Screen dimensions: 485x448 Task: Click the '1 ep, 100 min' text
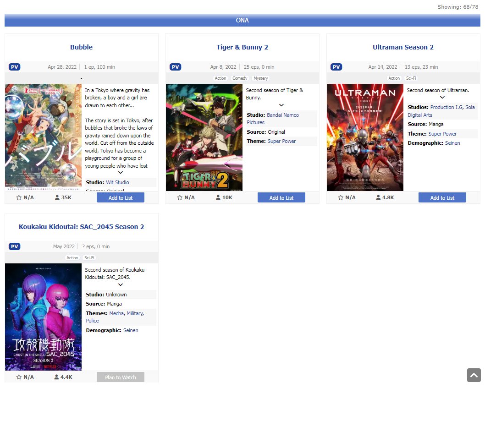click(x=99, y=67)
